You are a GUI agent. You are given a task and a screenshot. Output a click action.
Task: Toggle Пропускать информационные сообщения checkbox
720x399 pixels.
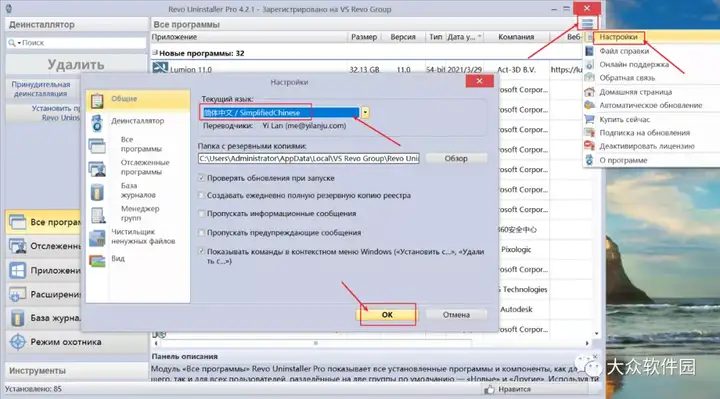pyautogui.click(x=201, y=214)
